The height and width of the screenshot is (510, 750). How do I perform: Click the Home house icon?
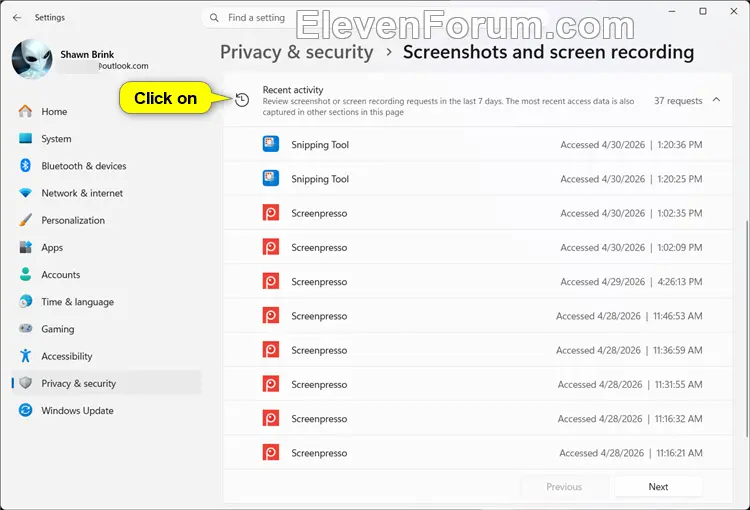click(x=25, y=111)
